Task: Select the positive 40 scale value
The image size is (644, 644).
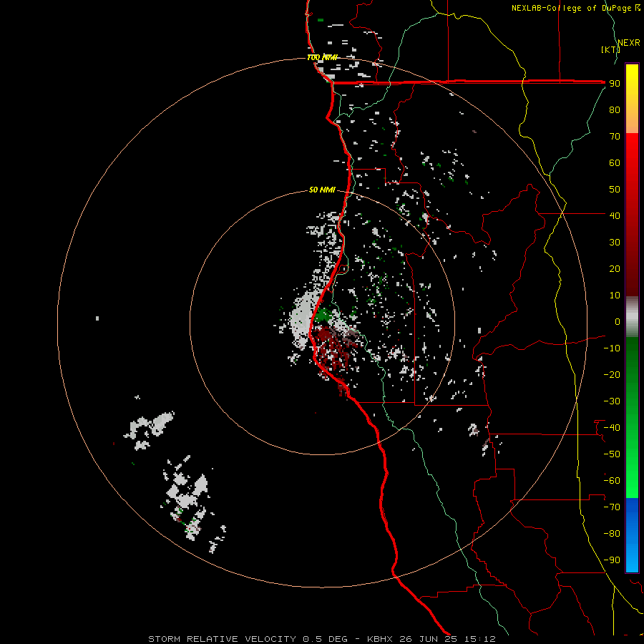Action: pos(615,215)
